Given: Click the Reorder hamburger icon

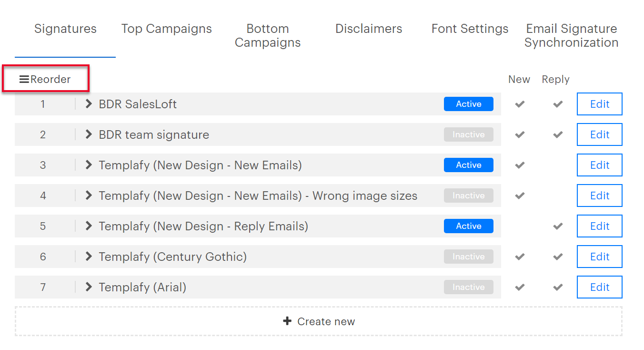Looking at the screenshot, I should [24, 79].
